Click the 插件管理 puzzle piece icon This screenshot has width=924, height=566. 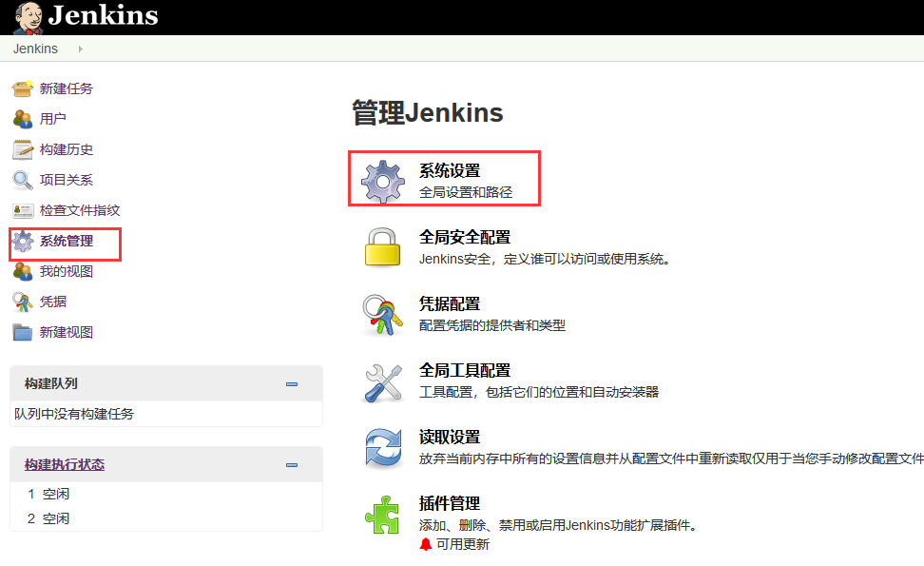coord(382,515)
